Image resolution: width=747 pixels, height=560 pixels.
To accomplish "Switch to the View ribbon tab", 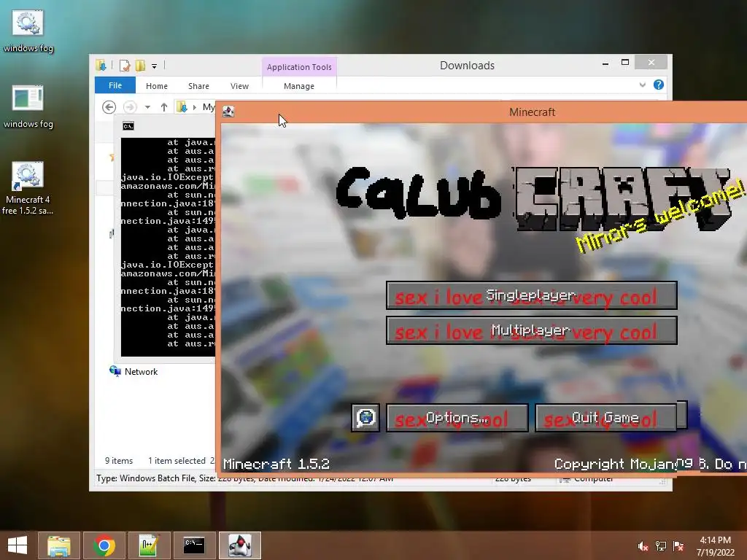I will pos(239,86).
